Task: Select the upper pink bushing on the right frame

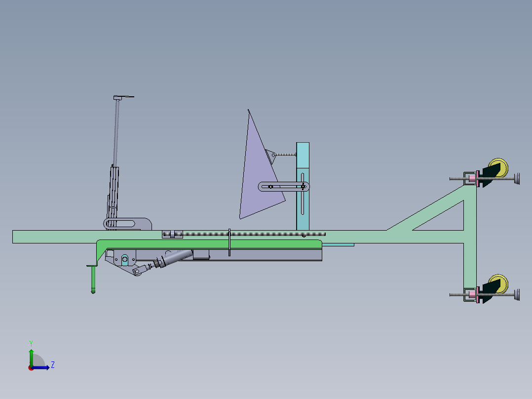Action: coord(472,178)
